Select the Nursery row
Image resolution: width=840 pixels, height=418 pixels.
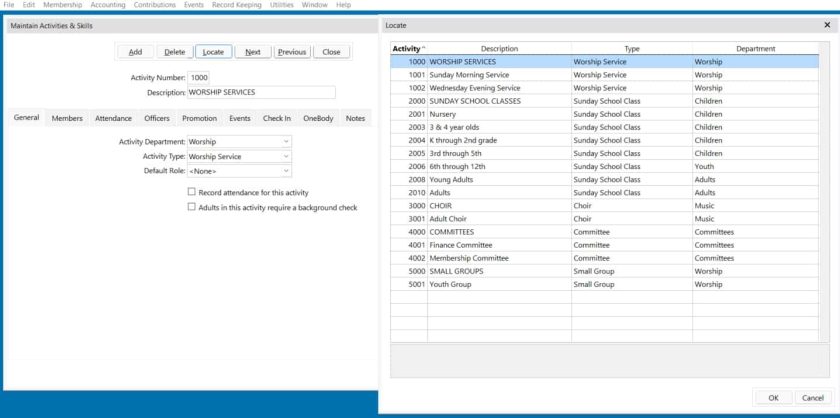click(605, 114)
